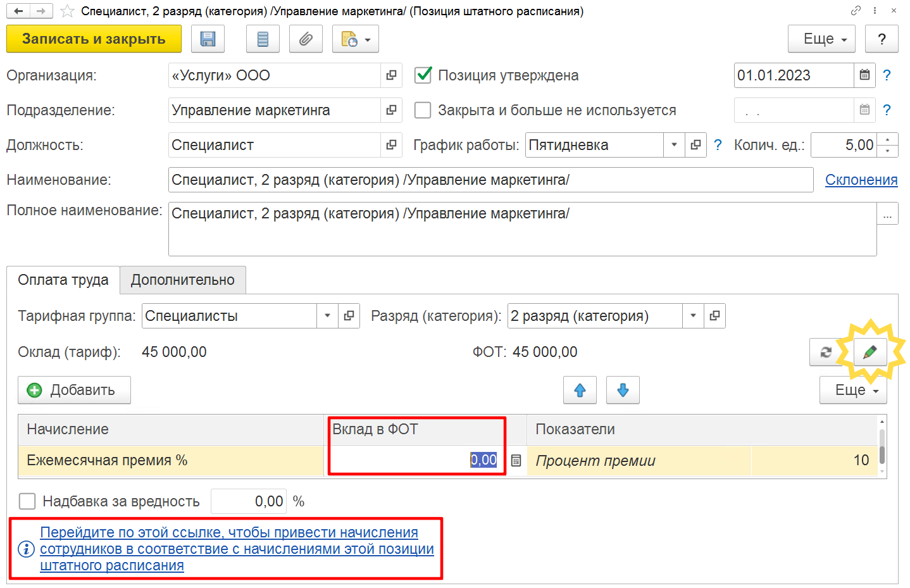The image size is (910, 588).
Task: Click the Полное наименование text area
Action: [x=522, y=229]
